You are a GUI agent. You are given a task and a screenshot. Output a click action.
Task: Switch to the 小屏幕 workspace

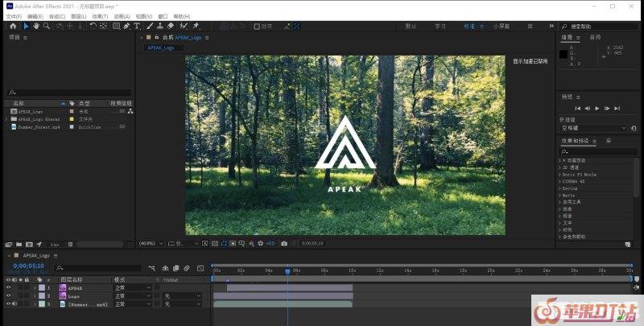point(502,27)
